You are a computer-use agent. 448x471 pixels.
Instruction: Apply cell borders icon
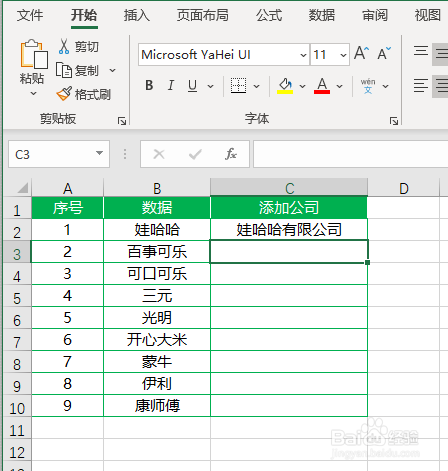pos(238,86)
